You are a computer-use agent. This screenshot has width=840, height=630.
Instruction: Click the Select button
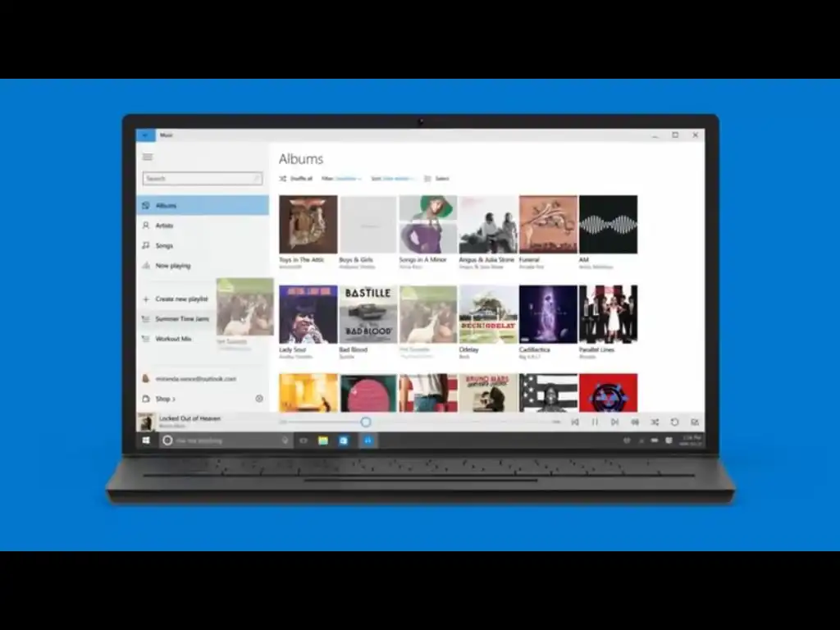point(436,178)
